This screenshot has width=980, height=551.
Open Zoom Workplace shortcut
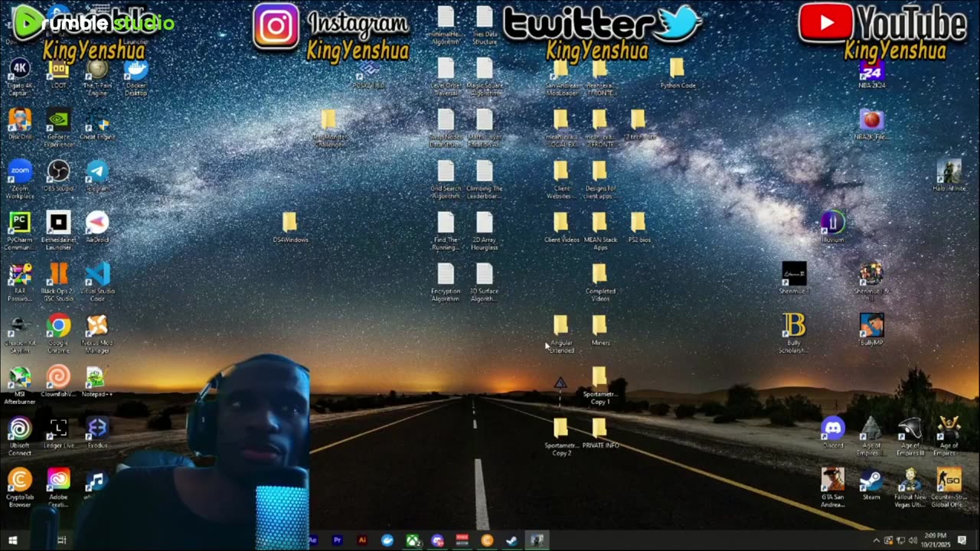(x=20, y=180)
